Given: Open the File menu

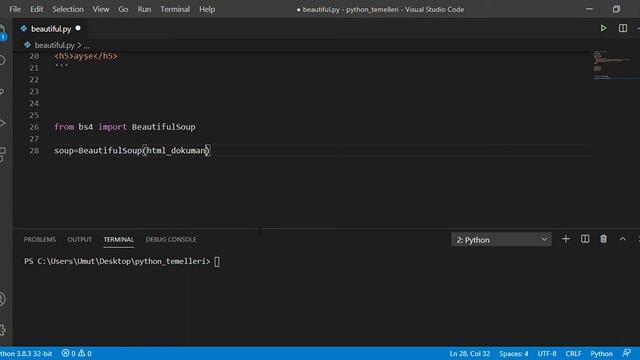Looking at the screenshot, I should point(15,9).
